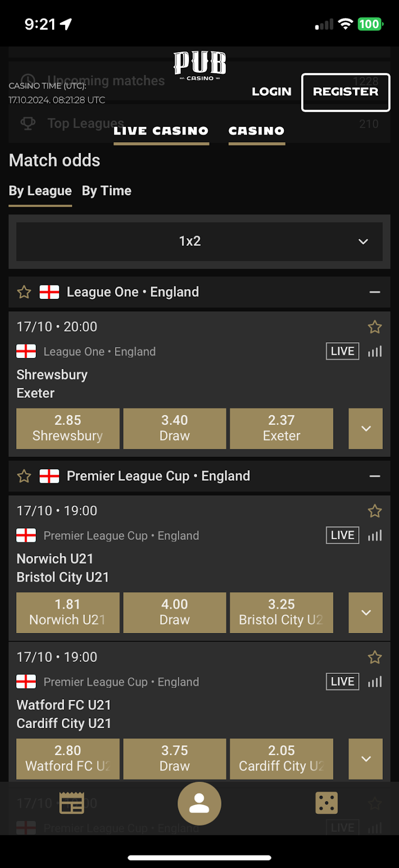Favorite the Premier League Cup league star
The width and height of the screenshot is (399, 868).
click(24, 476)
